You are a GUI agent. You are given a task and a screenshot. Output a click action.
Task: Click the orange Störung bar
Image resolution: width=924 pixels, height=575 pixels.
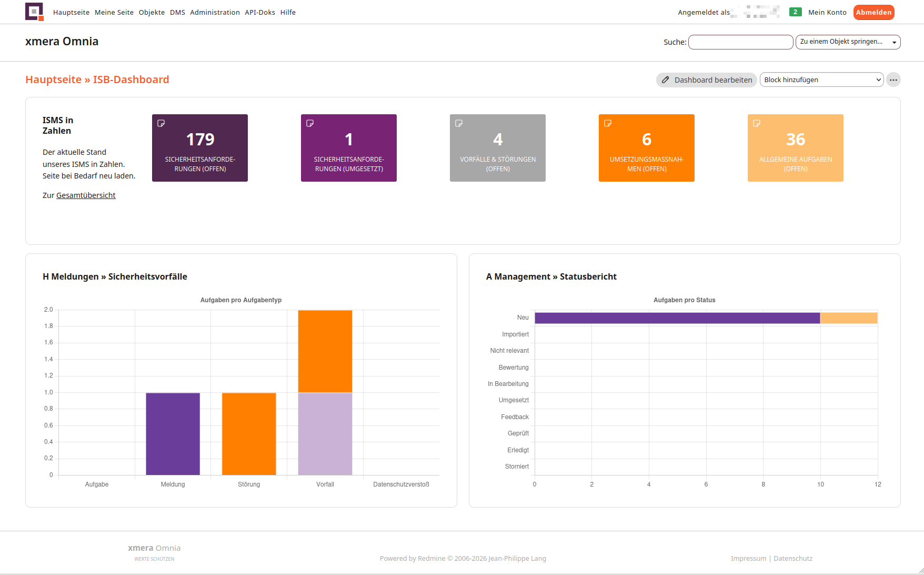point(249,434)
